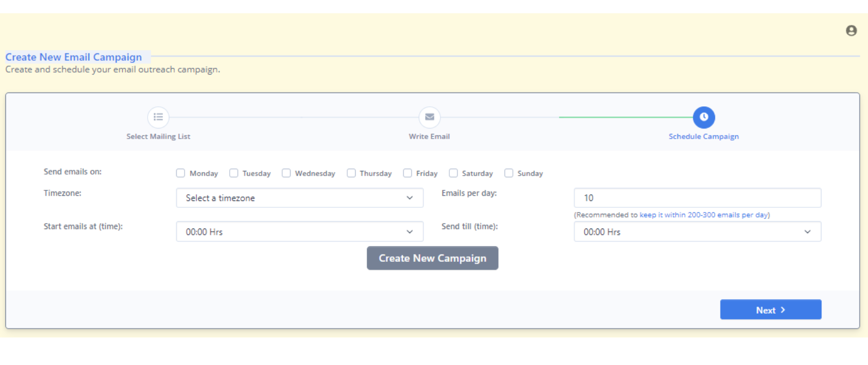The image size is (868, 365).
Task: Tick the Sunday checkbox
Action: 509,173
